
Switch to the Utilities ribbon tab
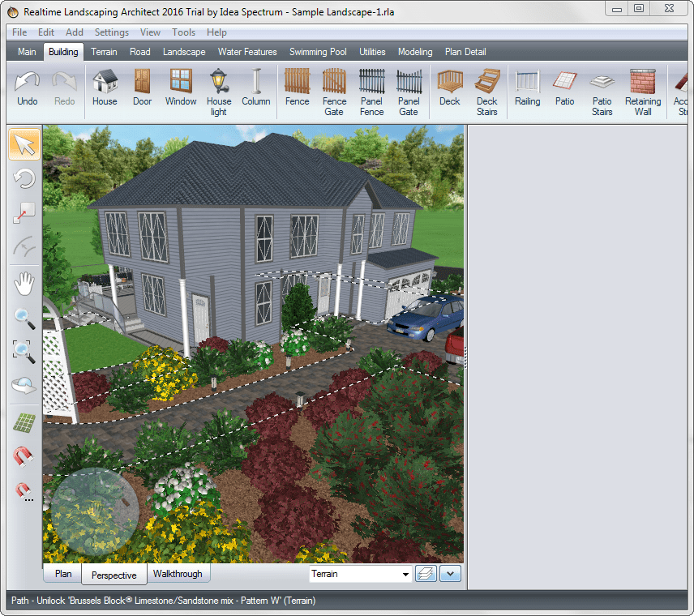click(x=372, y=52)
